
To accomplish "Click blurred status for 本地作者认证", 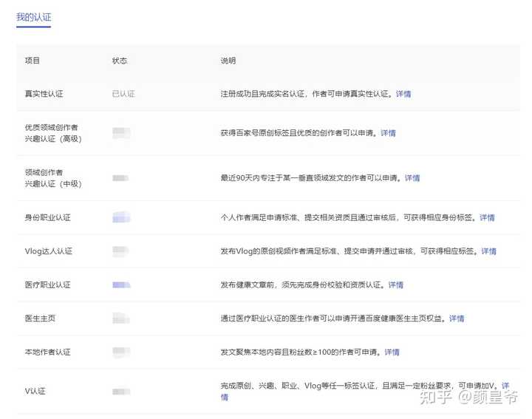I will pos(121,352).
